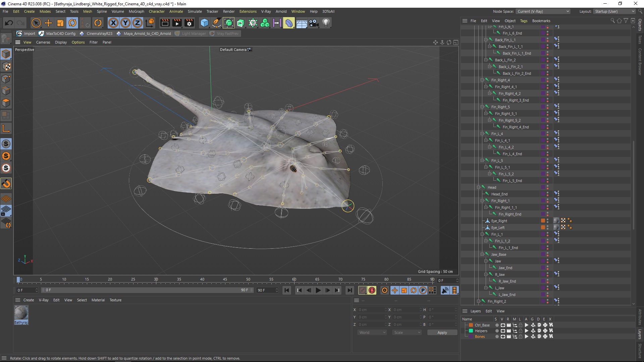Collapse the Fin_Right_4 joint hierarchy
644x362 pixels.
point(482,80)
